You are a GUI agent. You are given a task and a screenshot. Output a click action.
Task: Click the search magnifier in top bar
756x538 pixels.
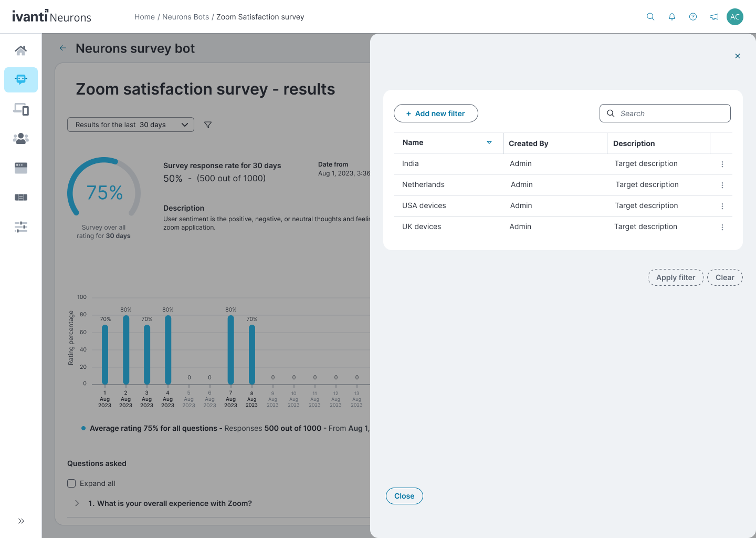(650, 17)
